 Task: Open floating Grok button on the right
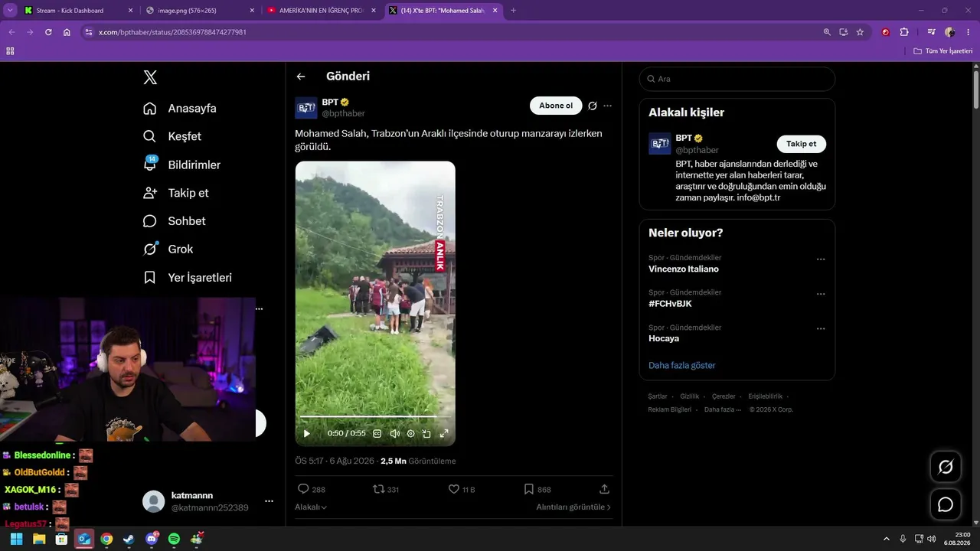946,467
